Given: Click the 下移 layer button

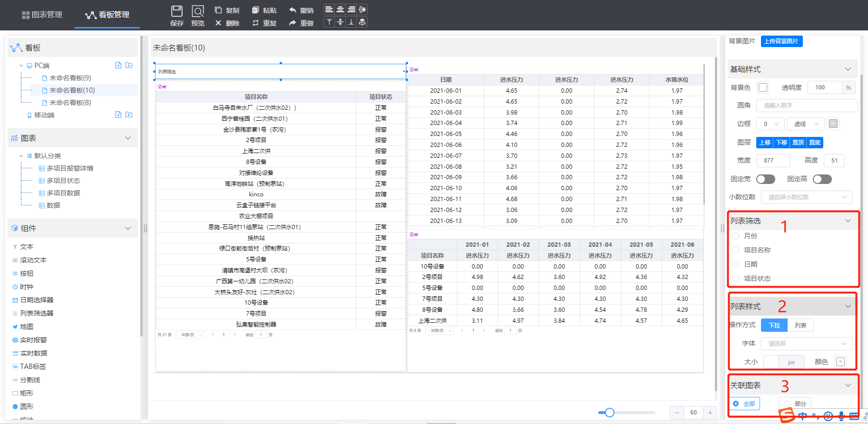Looking at the screenshot, I should pos(781,143).
